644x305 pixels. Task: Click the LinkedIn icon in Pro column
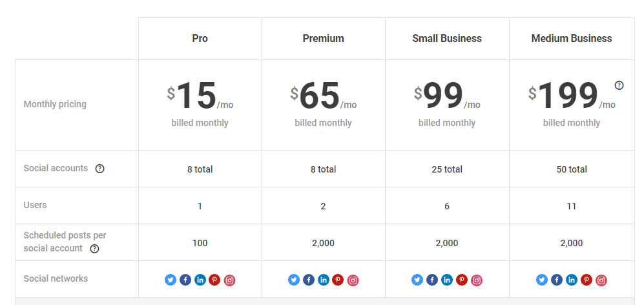[x=200, y=280]
